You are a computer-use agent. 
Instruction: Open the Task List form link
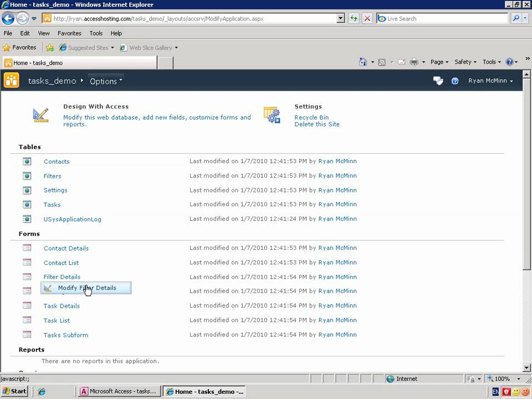click(57, 320)
